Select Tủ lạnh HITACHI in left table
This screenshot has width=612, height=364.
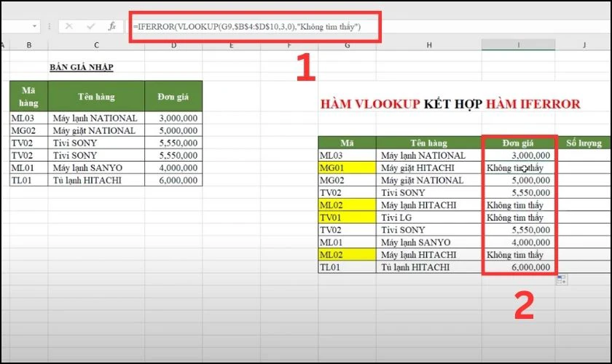[x=96, y=181]
